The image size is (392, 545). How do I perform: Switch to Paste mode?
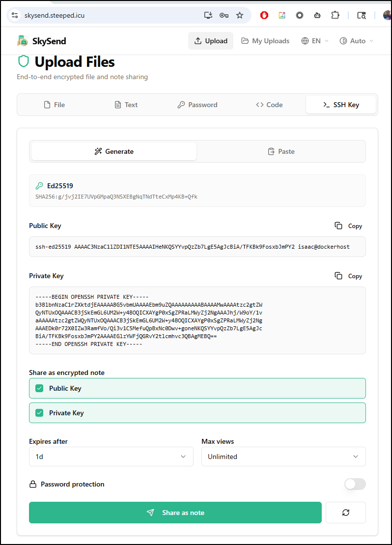tap(281, 151)
